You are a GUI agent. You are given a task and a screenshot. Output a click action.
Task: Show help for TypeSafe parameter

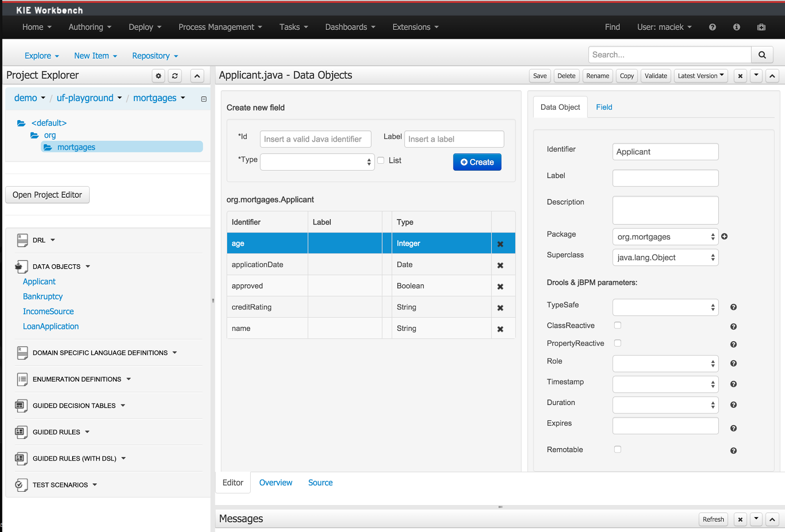click(x=733, y=307)
